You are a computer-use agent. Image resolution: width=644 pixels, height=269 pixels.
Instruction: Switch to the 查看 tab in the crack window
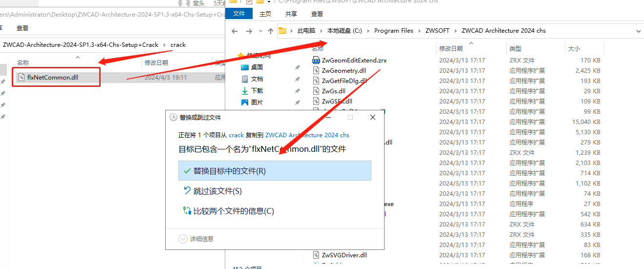pos(22,28)
